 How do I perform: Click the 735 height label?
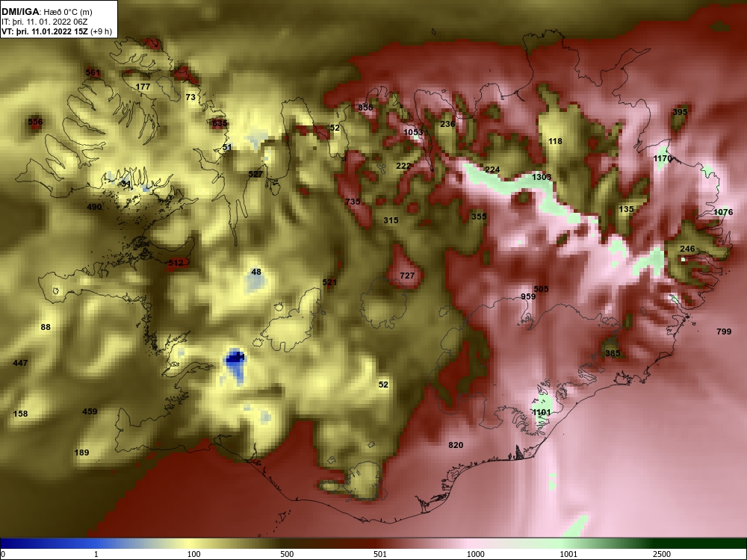click(x=353, y=202)
